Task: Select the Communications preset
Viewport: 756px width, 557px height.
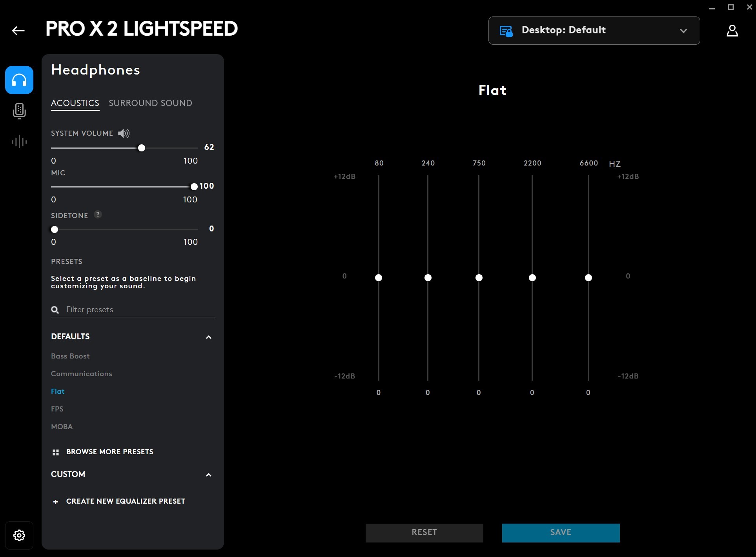Action: click(82, 374)
